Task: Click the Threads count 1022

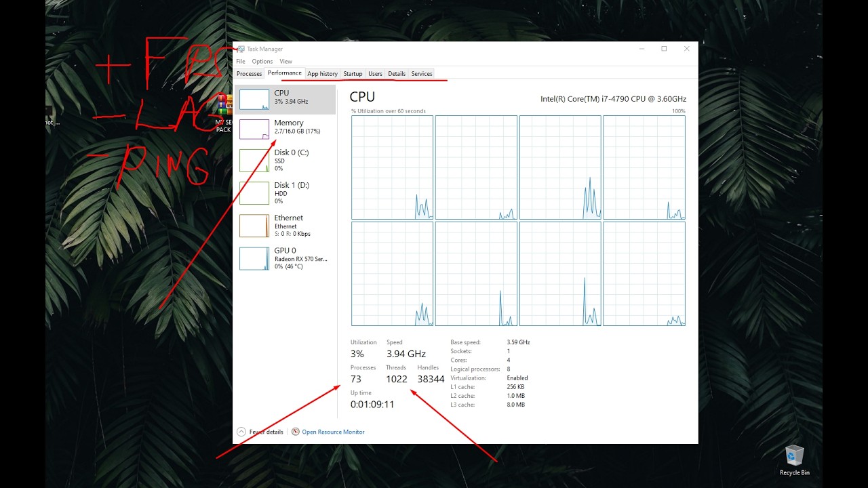Action: pyautogui.click(x=397, y=379)
